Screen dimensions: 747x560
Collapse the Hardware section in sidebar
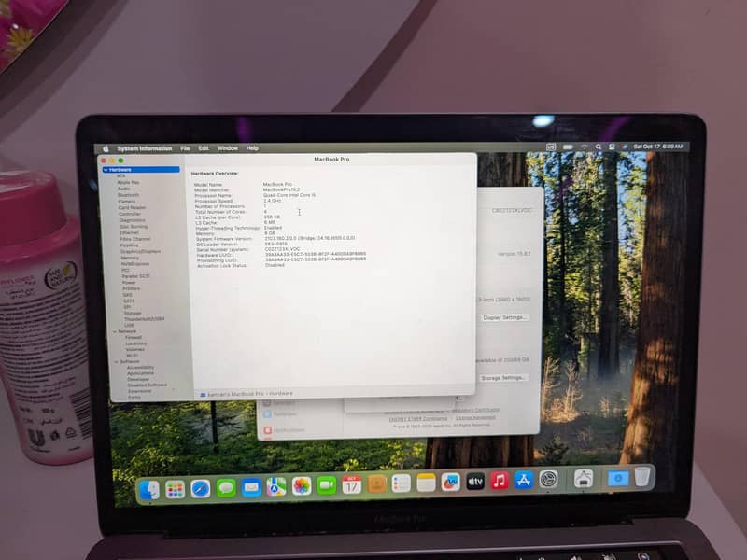[x=106, y=170]
